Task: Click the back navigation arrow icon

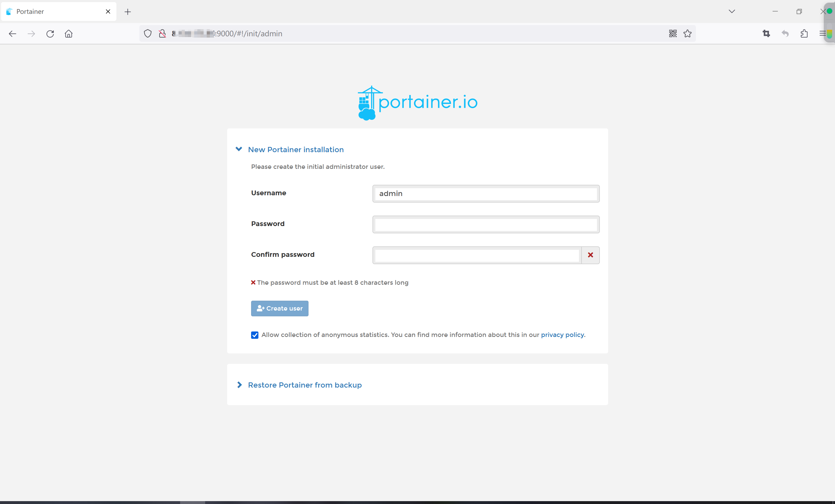Action: click(13, 33)
